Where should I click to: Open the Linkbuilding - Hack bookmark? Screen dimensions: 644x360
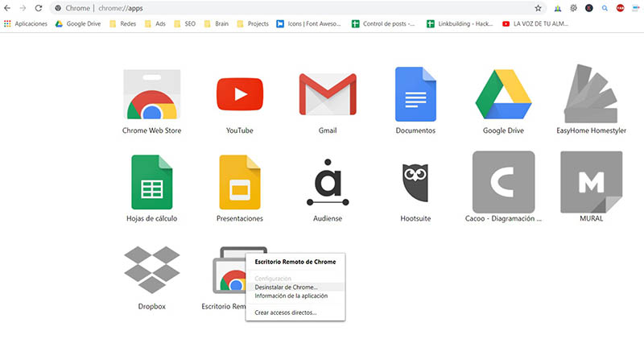click(x=460, y=24)
